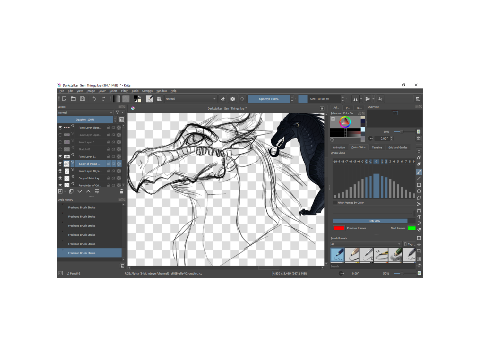Toggle preserve alpha in the toolbar
The image size is (480, 360).
click(232, 99)
